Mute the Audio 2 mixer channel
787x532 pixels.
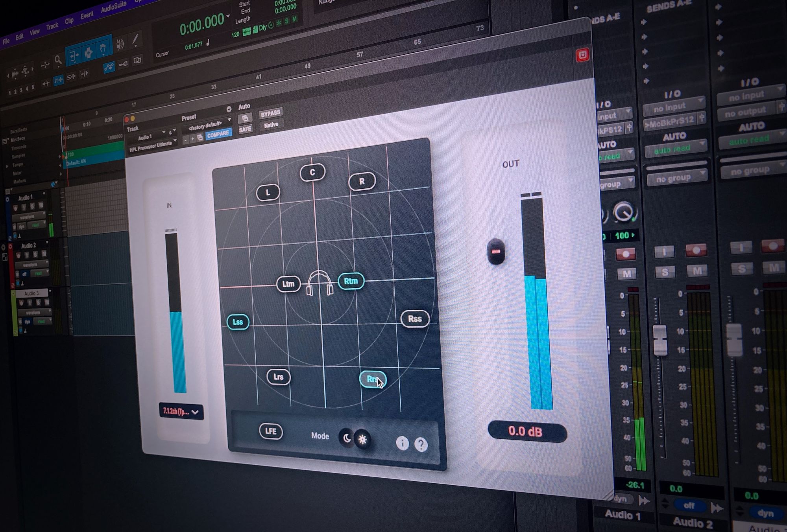tap(697, 271)
